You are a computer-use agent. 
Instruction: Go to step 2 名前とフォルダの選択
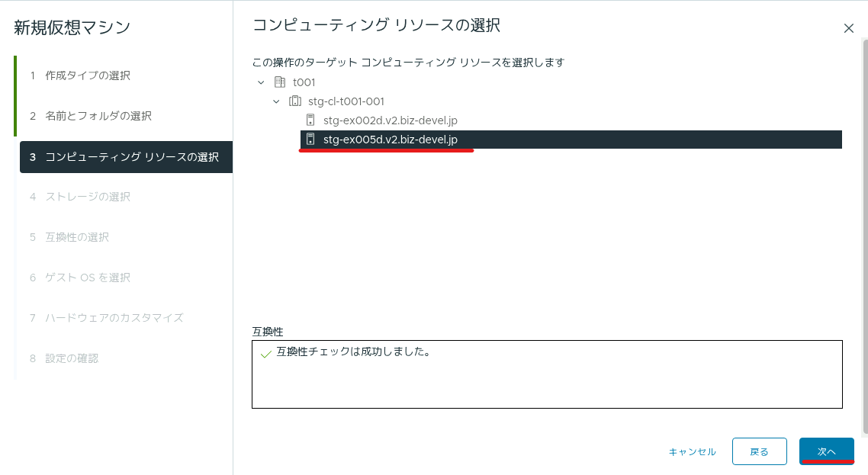tap(91, 116)
